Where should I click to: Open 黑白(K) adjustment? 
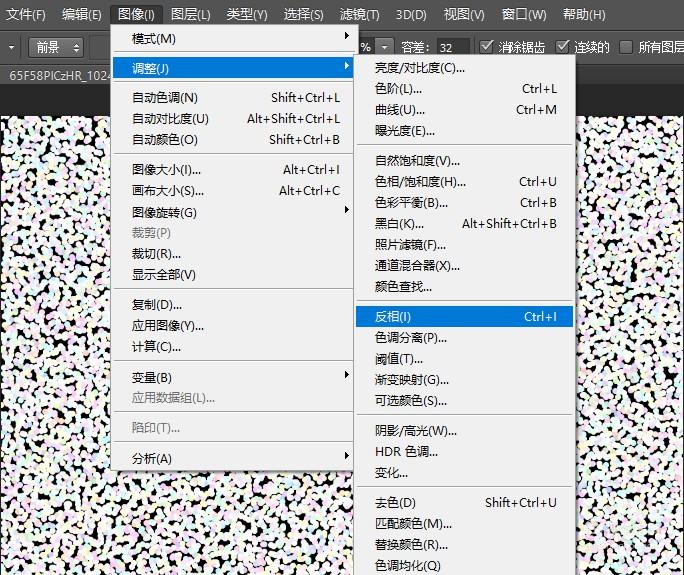tap(464, 223)
